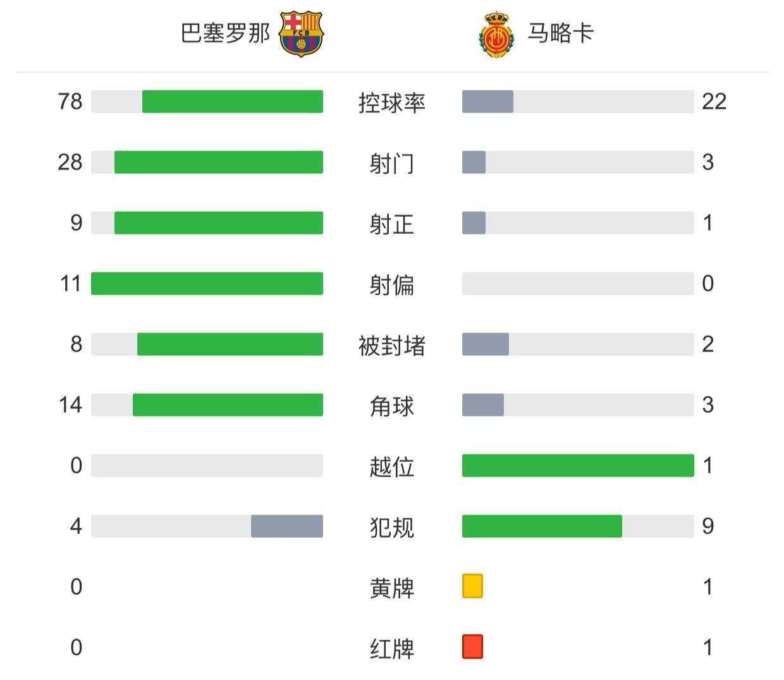The image size is (784, 680).
Task: Click the Barcelona club crest
Action: (301, 33)
